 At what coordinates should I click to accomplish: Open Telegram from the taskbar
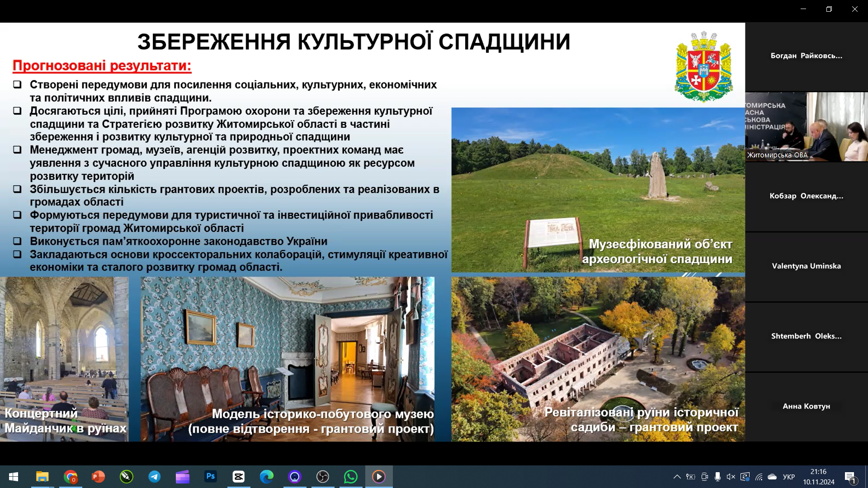pyautogui.click(x=155, y=477)
